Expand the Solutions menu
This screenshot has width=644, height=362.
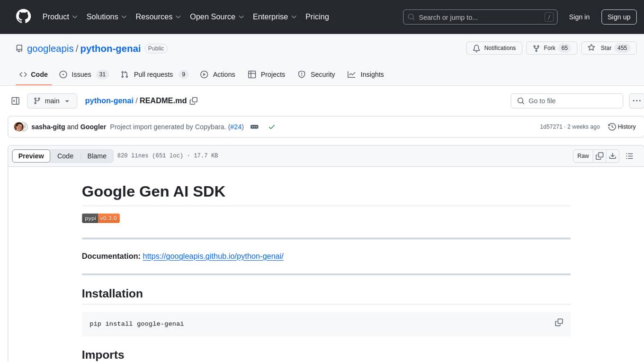click(x=107, y=17)
